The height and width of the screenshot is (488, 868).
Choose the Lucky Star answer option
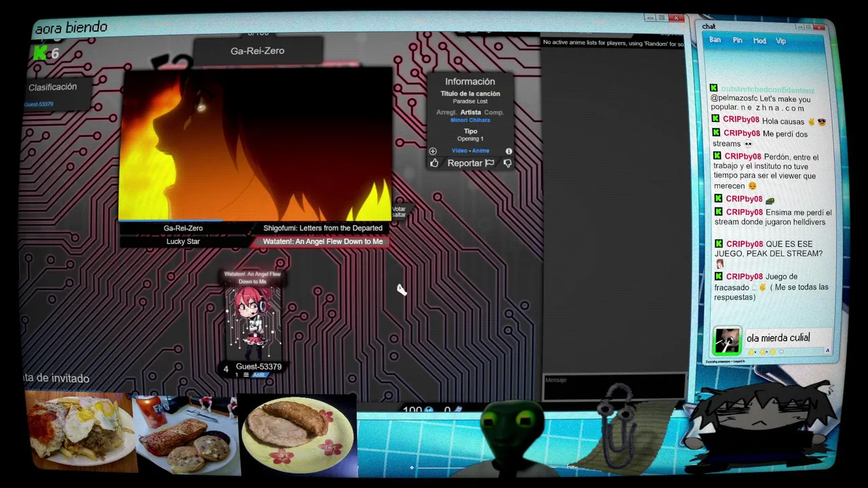(183, 241)
